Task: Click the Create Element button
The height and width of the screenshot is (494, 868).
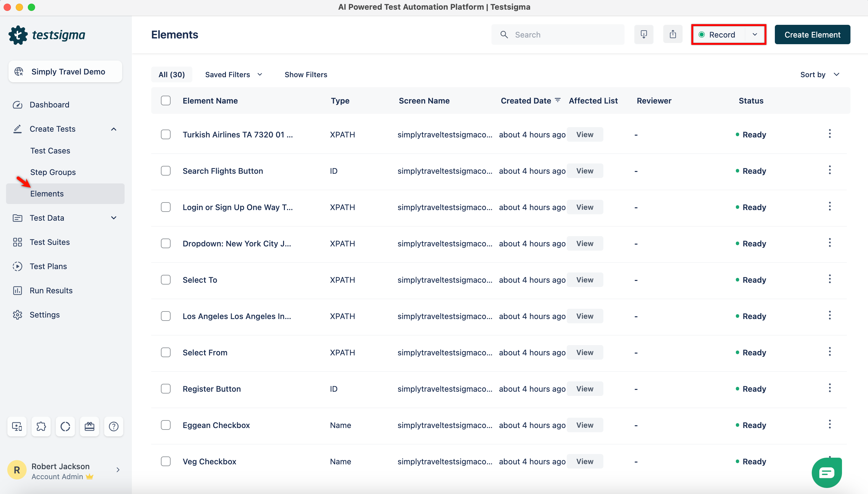Action: (812, 35)
